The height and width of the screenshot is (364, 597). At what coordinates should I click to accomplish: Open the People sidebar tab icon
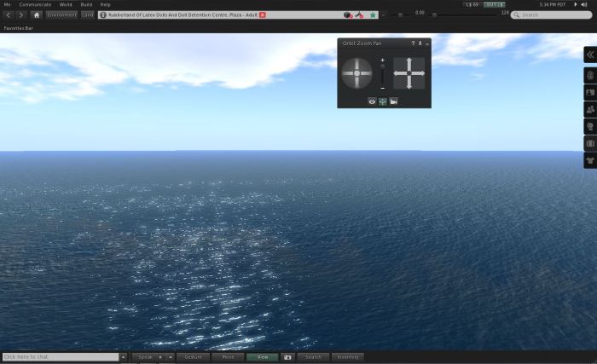coord(589,109)
